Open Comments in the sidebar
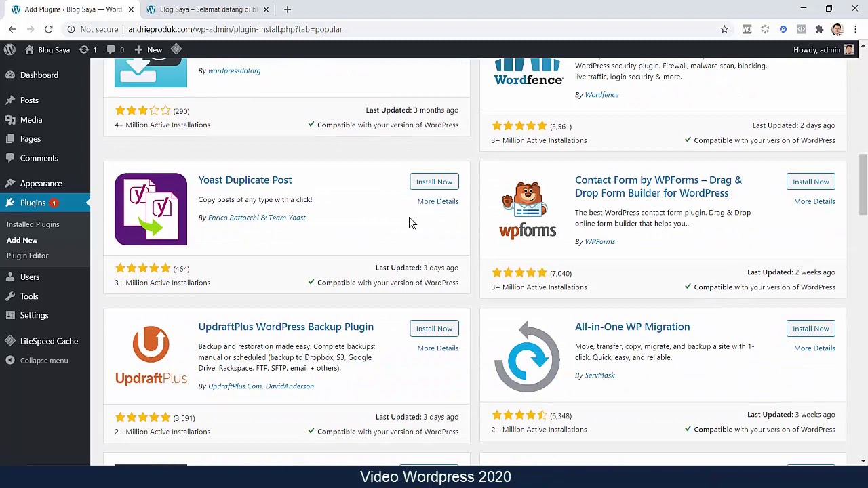 (39, 158)
